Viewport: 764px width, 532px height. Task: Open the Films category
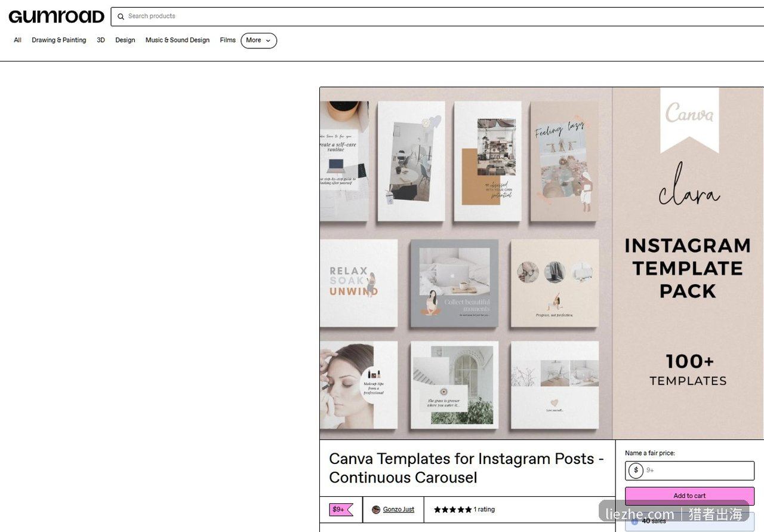[227, 41]
